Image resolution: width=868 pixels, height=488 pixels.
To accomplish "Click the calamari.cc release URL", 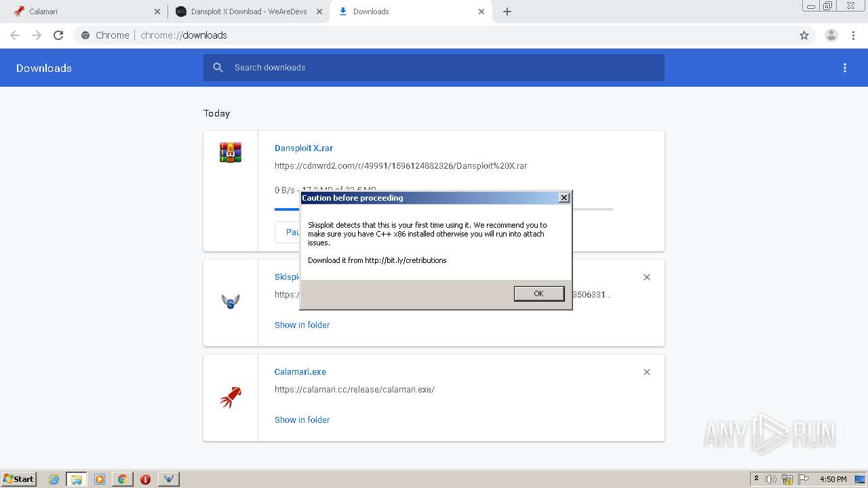I will click(x=355, y=389).
